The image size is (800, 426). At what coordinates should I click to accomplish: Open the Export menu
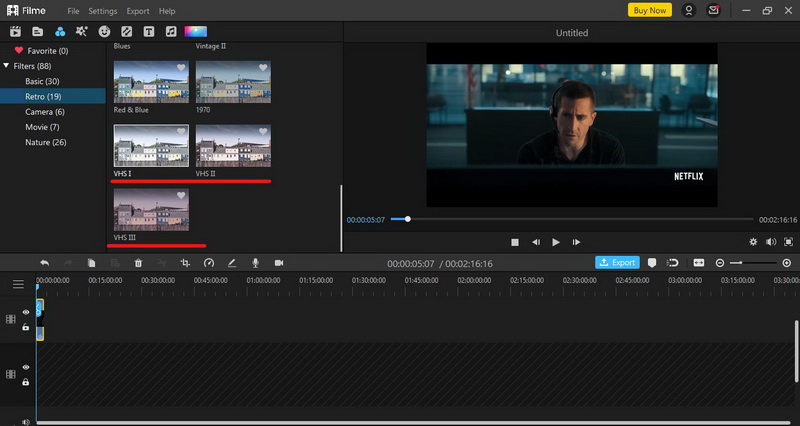coord(138,11)
